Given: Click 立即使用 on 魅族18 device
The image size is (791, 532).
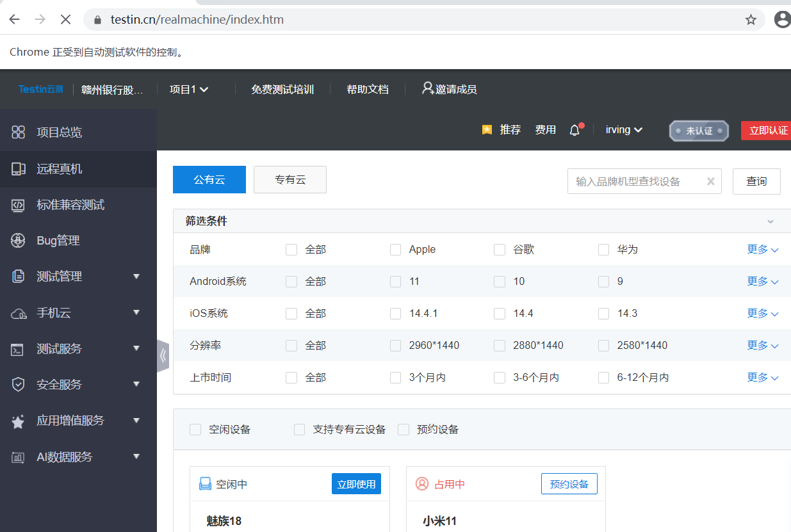Looking at the screenshot, I should pos(356,483).
